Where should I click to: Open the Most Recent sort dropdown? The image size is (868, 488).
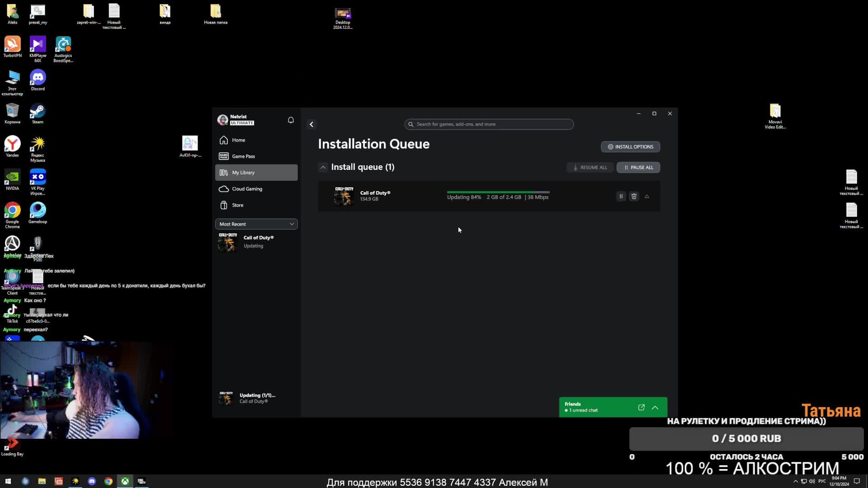click(x=256, y=224)
